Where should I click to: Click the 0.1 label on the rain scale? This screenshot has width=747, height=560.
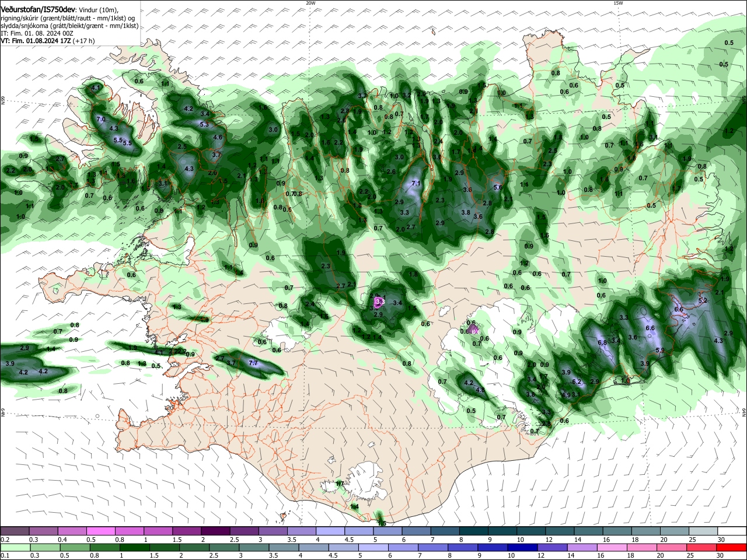click(x=4, y=556)
